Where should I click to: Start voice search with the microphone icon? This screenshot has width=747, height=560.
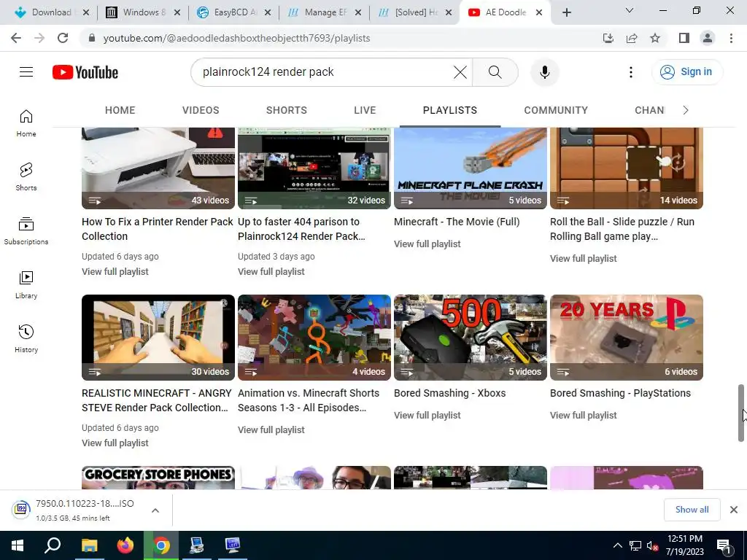(544, 72)
